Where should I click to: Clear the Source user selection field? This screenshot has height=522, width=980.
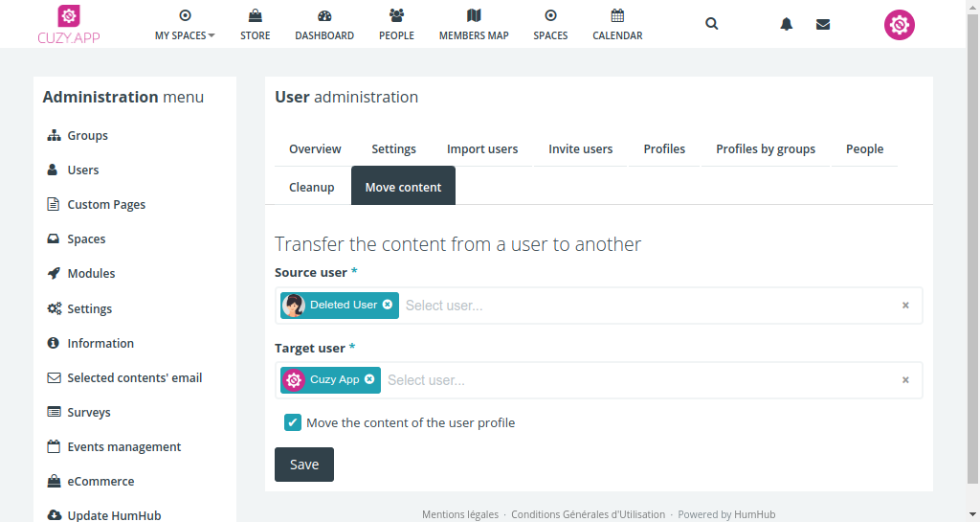905,306
